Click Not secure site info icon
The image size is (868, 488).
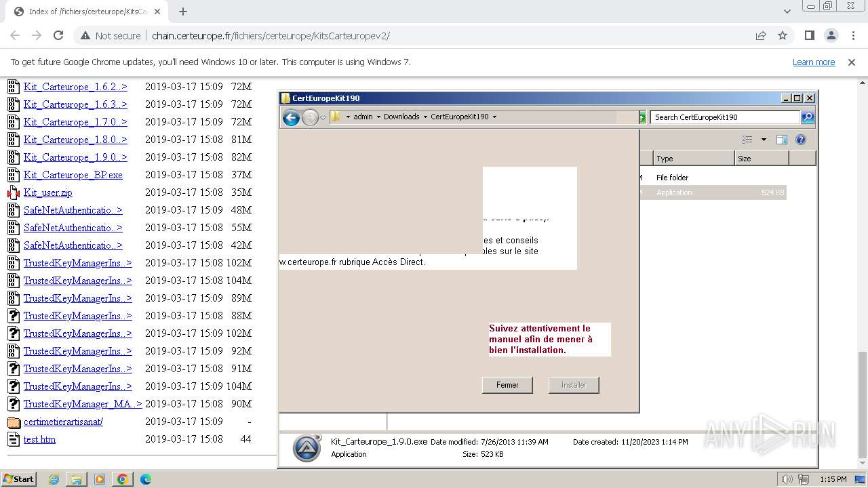[x=111, y=35]
